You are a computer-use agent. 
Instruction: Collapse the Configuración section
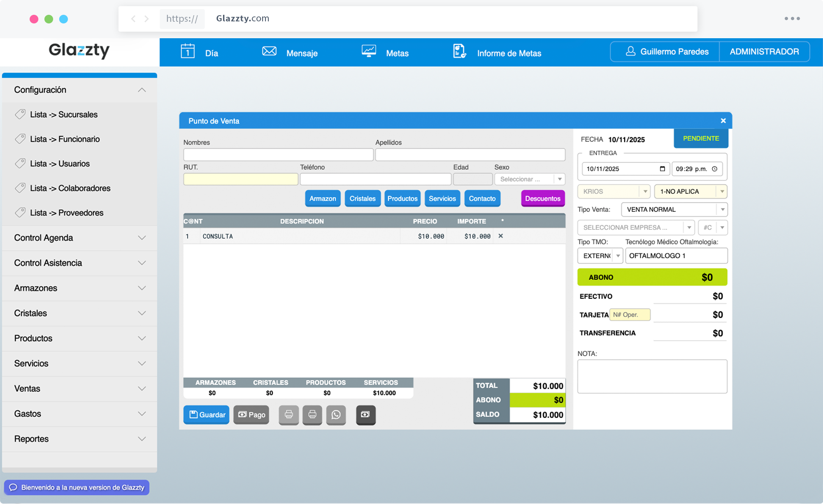tap(142, 90)
